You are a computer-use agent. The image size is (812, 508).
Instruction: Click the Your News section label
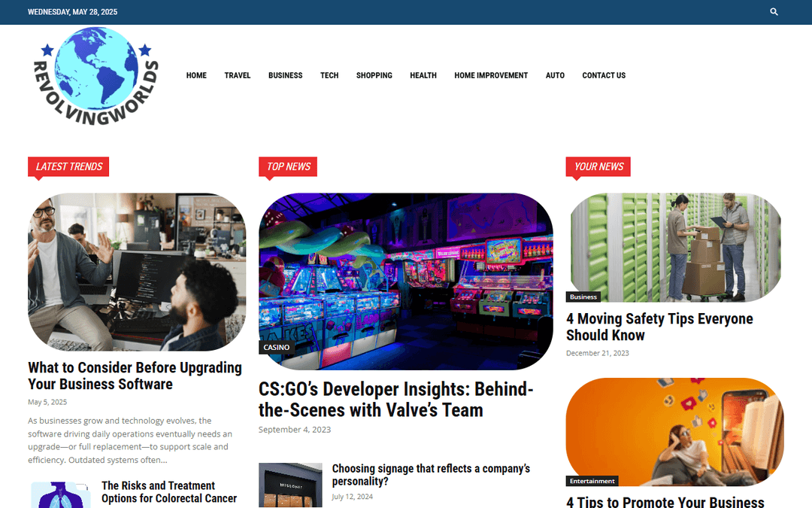click(x=598, y=166)
